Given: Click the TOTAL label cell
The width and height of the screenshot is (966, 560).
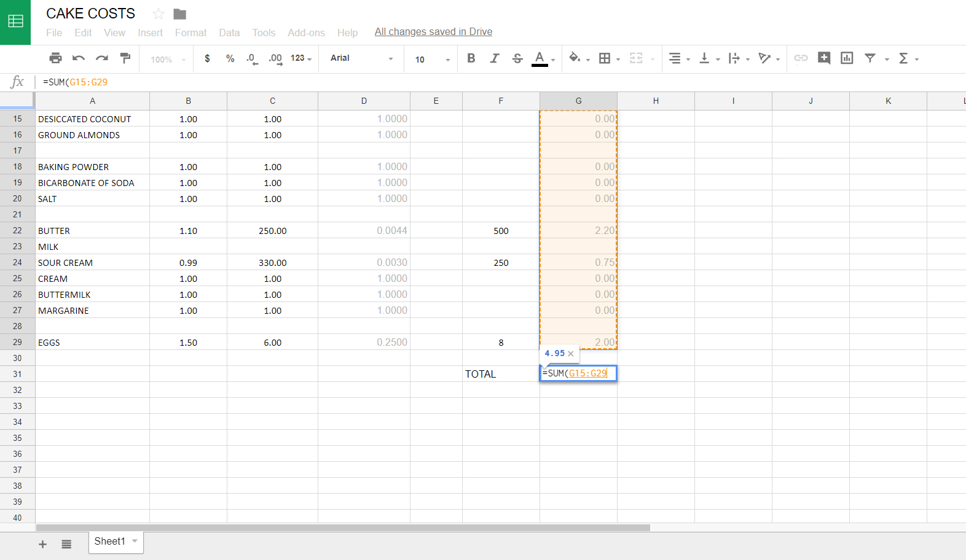Looking at the screenshot, I should coord(501,374).
